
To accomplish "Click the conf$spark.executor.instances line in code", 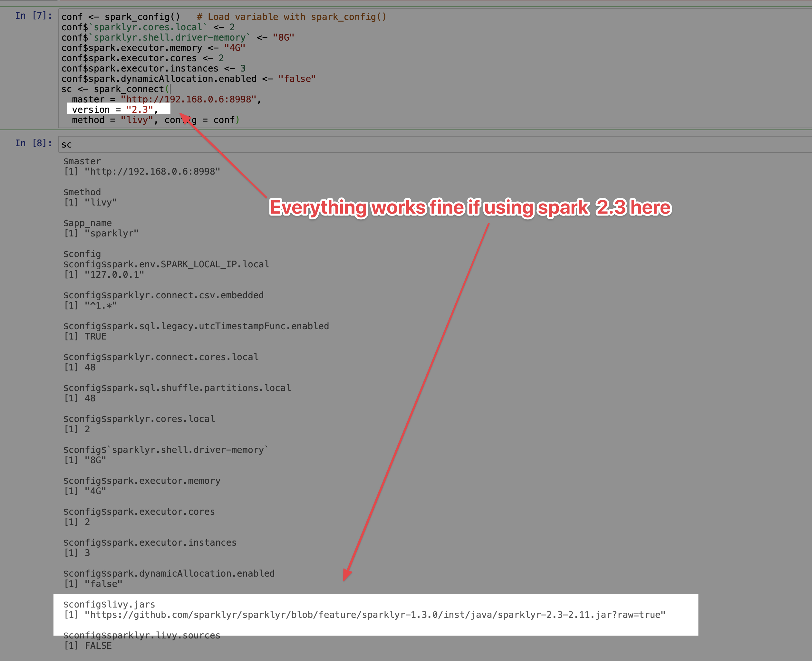I will [x=153, y=69].
